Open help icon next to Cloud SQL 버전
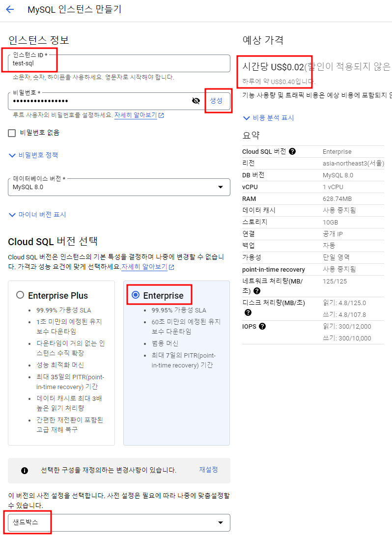Screen dimensions: 392x536 pos(292,151)
